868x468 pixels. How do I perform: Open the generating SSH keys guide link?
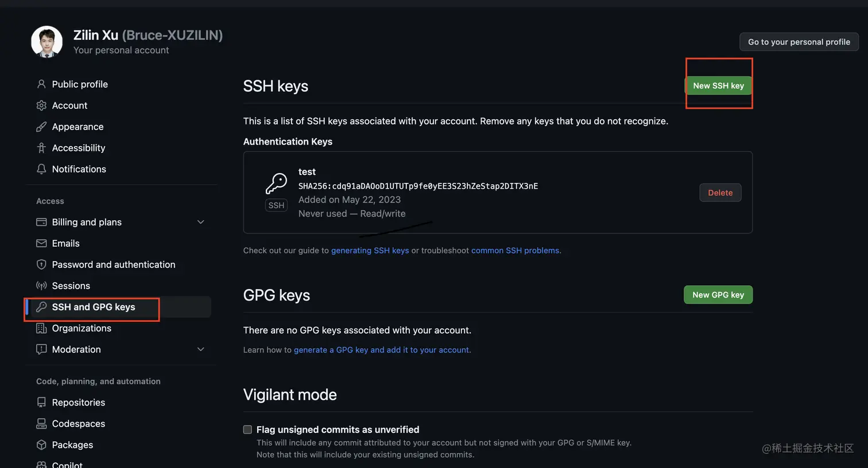pyautogui.click(x=370, y=251)
